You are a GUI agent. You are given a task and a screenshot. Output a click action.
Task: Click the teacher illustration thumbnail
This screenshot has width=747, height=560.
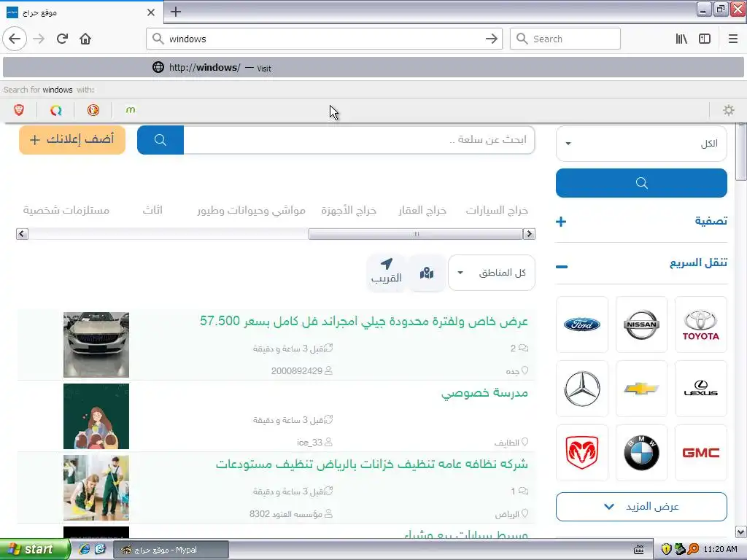(x=96, y=416)
